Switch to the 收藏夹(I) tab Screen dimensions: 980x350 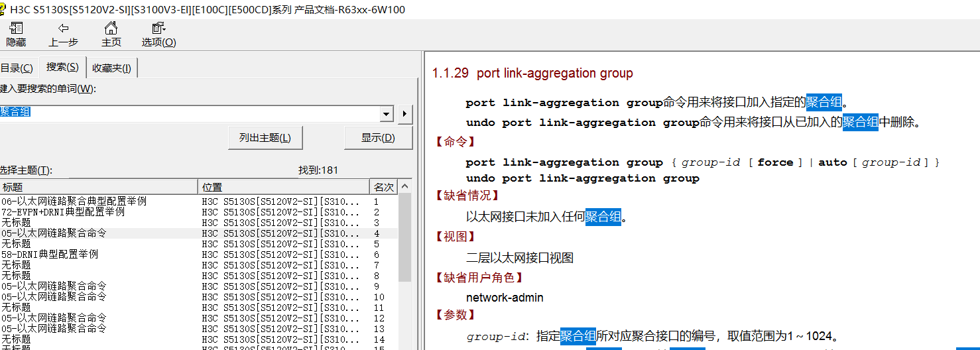[x=112, y=68]
